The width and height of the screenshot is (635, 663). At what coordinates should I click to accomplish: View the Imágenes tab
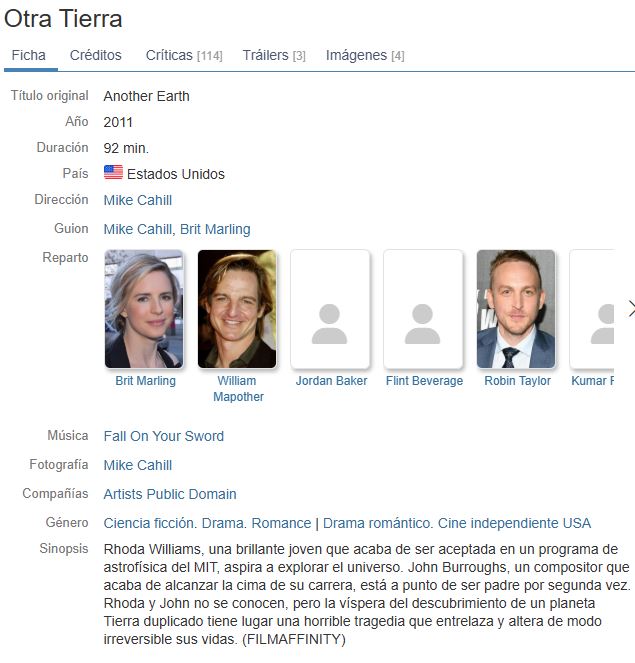point(365,55)
